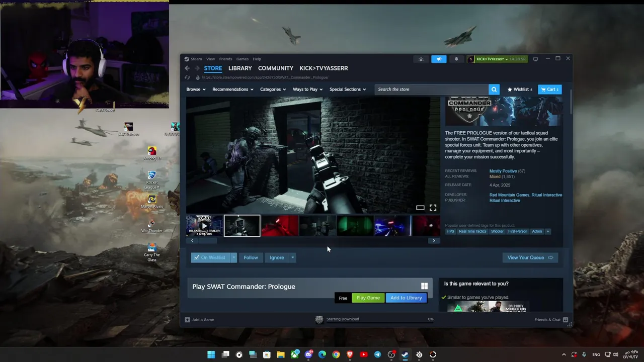The height and width of the screenshot is (362, 644).
Task: Toggle the On Wishlist checkmark button
Action: click(x=210, y=257)
